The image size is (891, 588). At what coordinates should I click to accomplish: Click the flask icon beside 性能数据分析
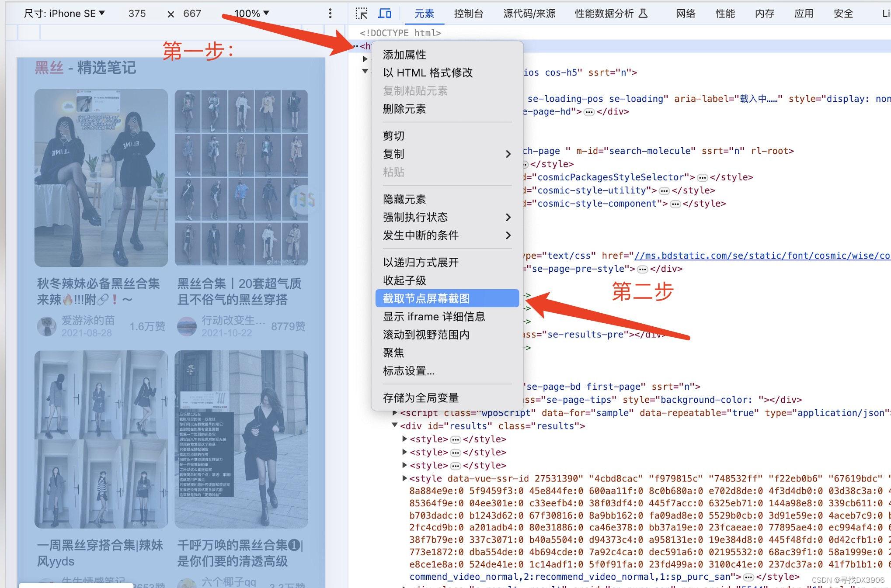(643, 14)
